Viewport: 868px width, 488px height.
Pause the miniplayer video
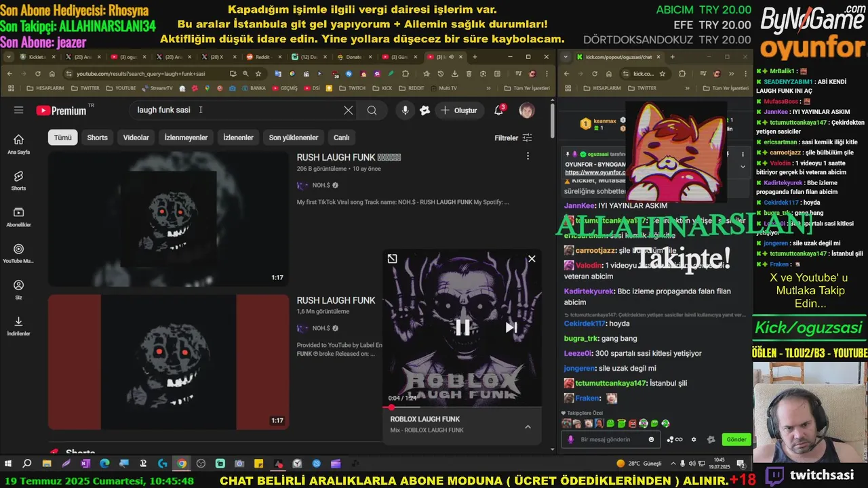pyautogui.click(x=462, y=327)
